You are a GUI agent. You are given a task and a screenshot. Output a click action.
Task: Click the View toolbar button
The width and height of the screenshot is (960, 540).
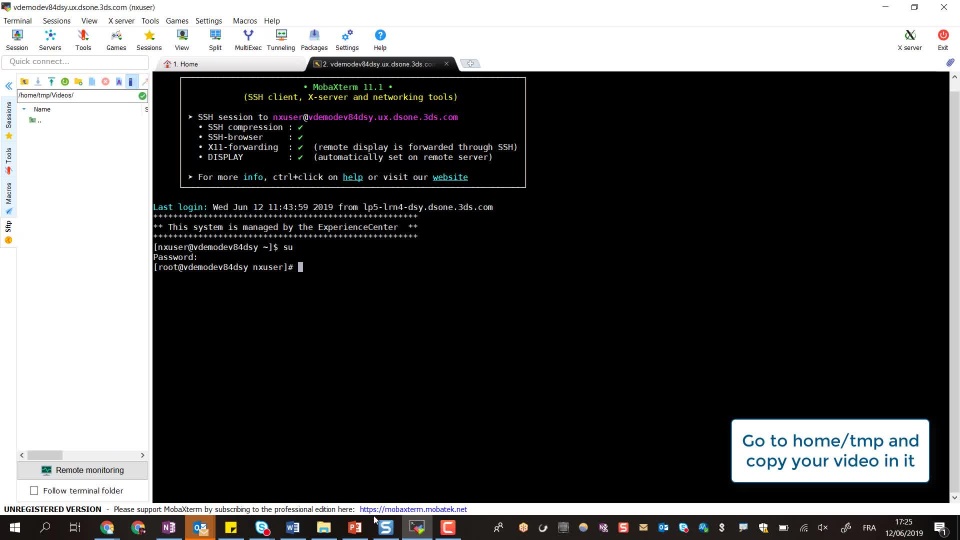coord(182,40)
